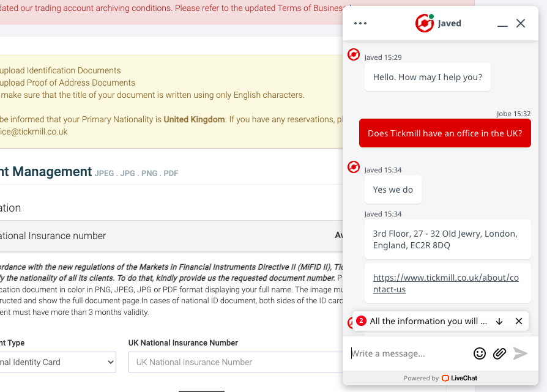This screenshot has width=547, height=392.
Task: Close the LiveChat widget
Action: point(521,23)
